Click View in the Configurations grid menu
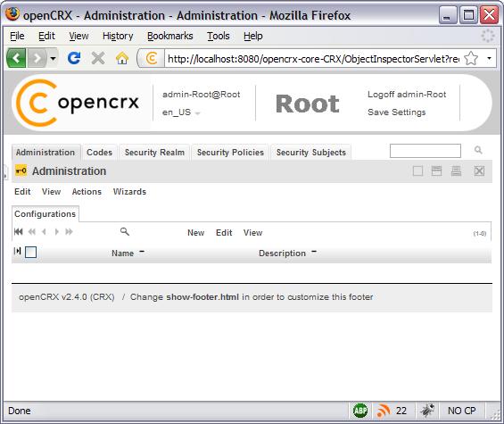The image size is (504, 424). pyautogui.click(x=252, y=233)
